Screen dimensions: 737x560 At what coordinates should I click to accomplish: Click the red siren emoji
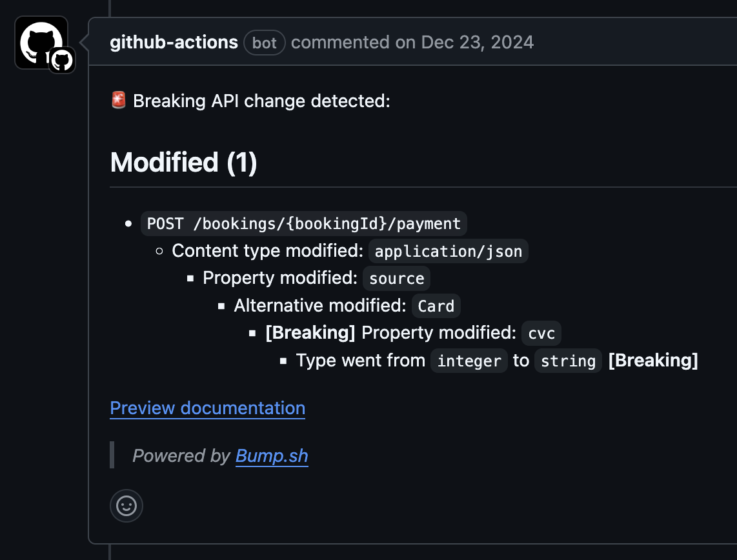[119, 101]
